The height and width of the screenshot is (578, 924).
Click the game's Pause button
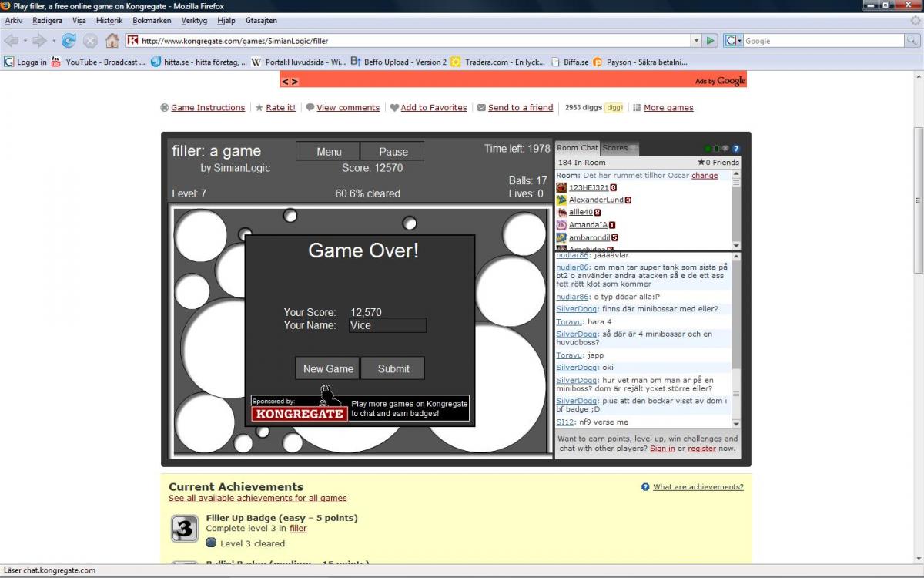393,152
